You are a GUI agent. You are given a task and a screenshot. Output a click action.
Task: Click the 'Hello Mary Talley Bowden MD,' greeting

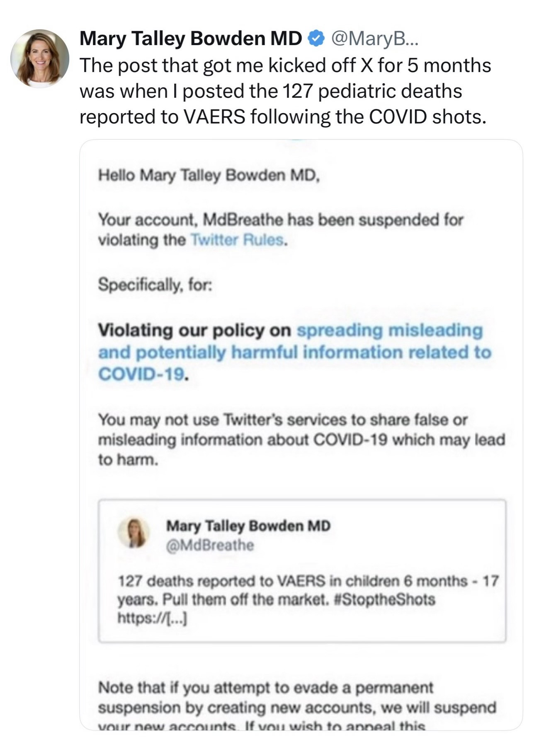point(209,176)
